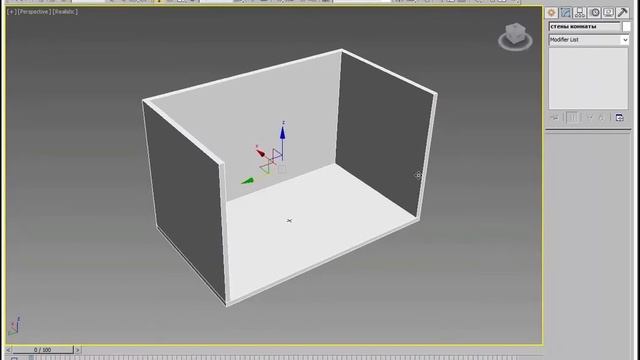Open the Perspective viewport label menu
Screen dimensions: 640x360
pos(34,12)
